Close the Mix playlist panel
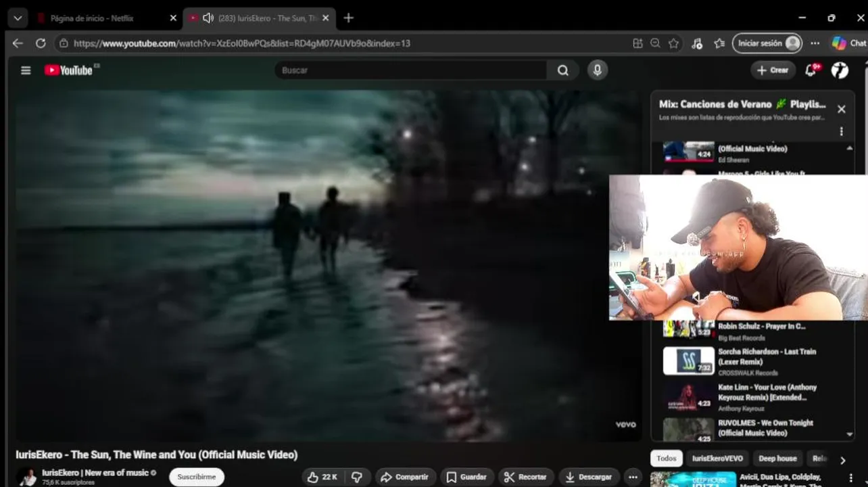 841,109
